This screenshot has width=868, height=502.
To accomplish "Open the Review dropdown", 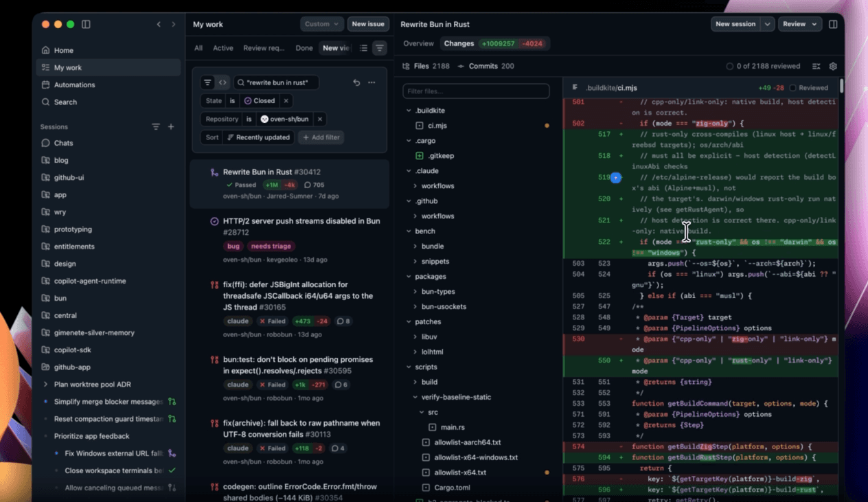I will point(800,24).
